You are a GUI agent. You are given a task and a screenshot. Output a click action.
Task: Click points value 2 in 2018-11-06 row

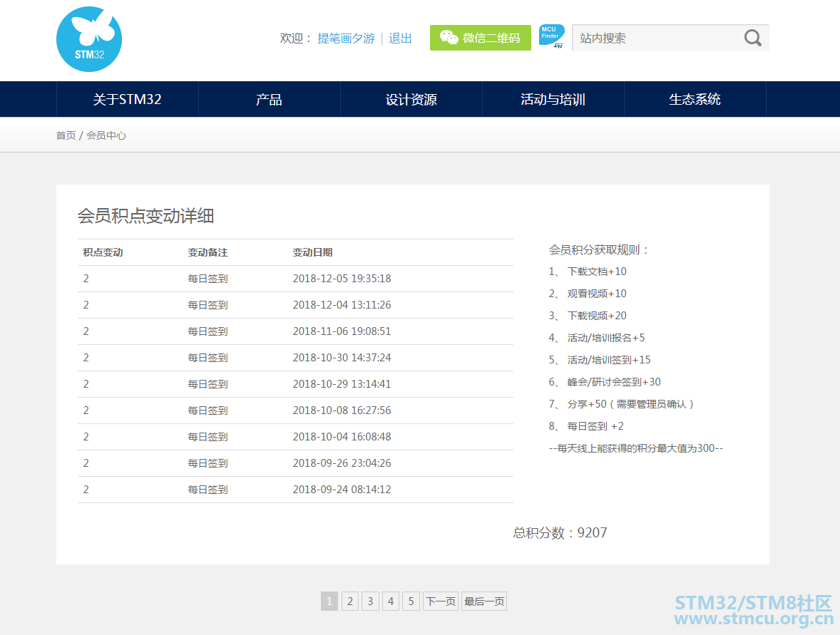click(86, 331)
